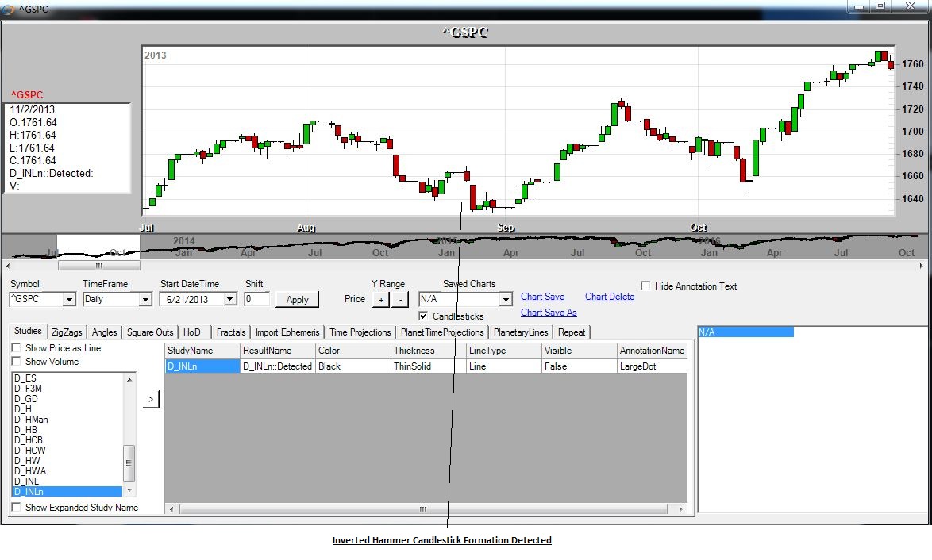Open the Saved Charts dropdown
Screen dimensions: 932x560
506,300
